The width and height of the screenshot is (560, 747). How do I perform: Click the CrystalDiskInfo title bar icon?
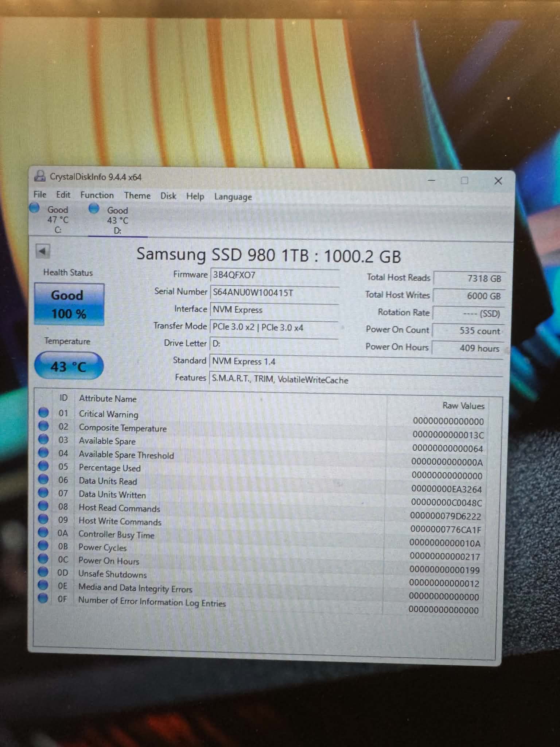coord(40,176)
